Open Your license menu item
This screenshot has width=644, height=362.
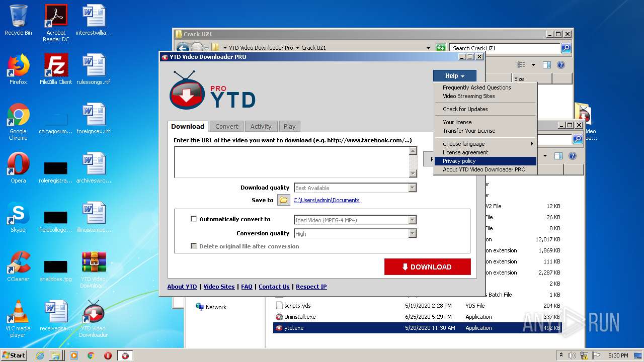pos(486,122)
